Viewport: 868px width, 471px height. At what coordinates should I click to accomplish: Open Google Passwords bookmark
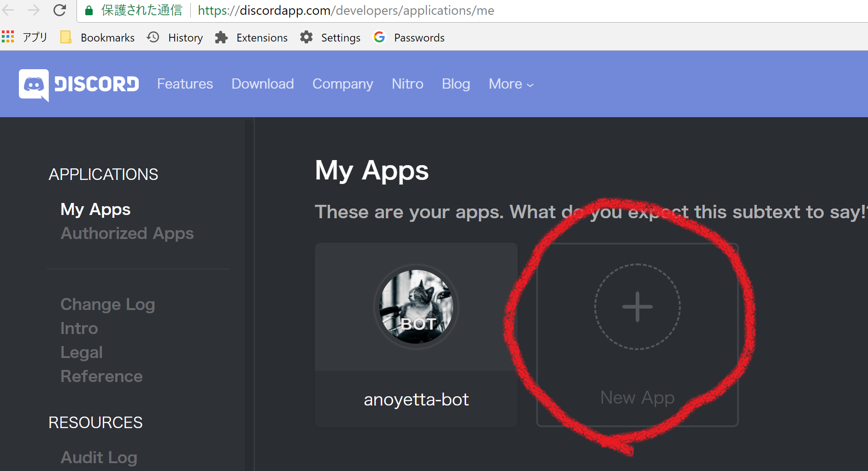[409, 37]
